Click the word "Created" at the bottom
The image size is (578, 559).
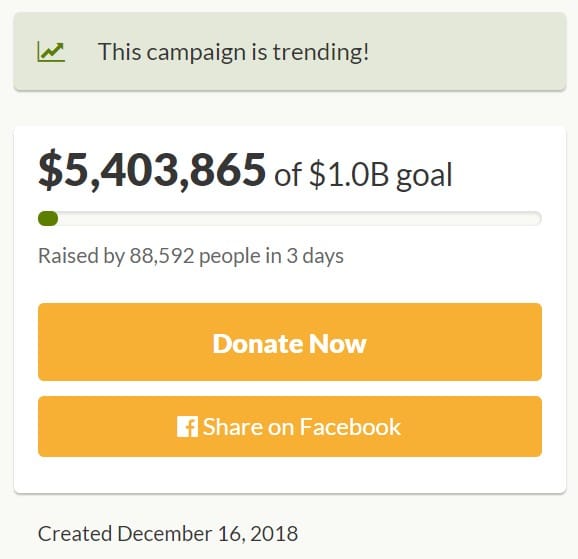pos(75,534)
